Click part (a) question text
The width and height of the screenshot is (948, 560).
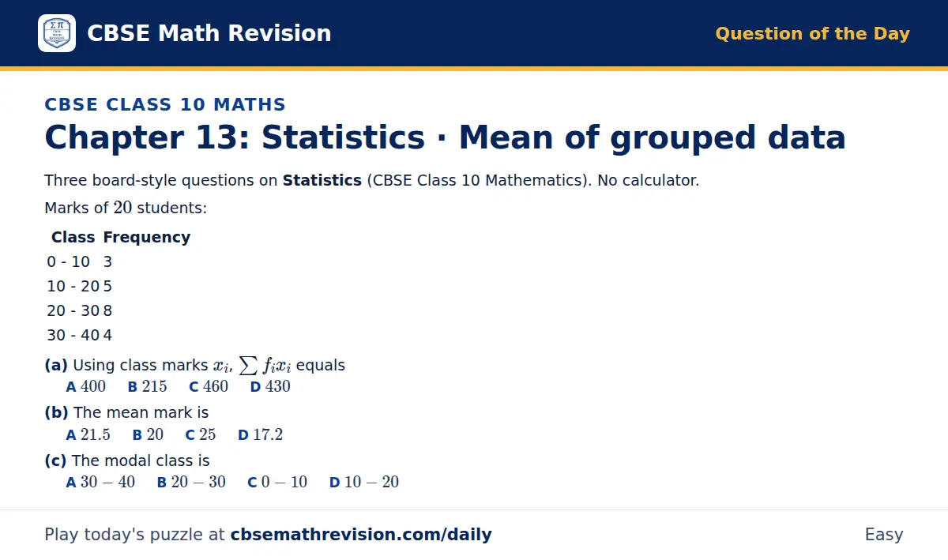click(195, 365)
